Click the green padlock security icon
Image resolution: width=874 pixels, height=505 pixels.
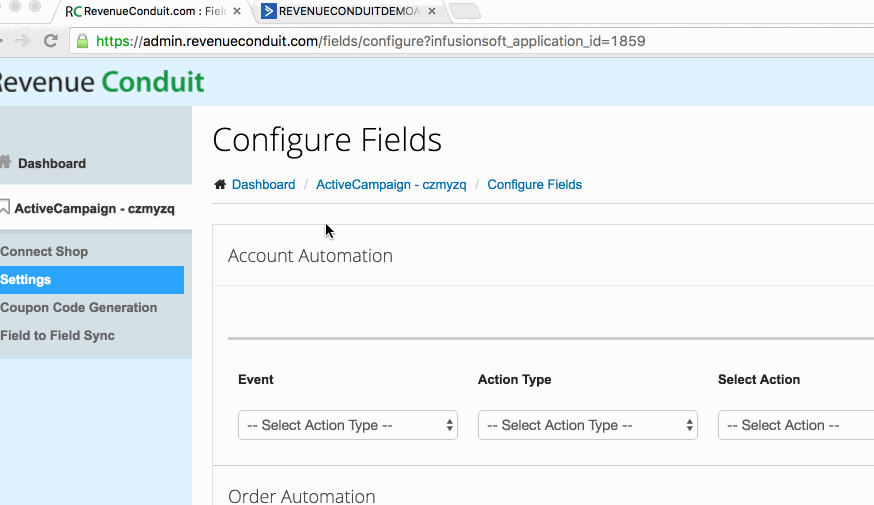click(82, 41)
